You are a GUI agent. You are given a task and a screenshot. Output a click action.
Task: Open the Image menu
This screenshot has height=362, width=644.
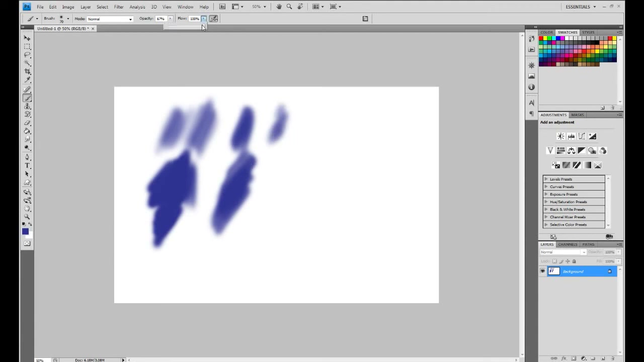coord(68,7)
